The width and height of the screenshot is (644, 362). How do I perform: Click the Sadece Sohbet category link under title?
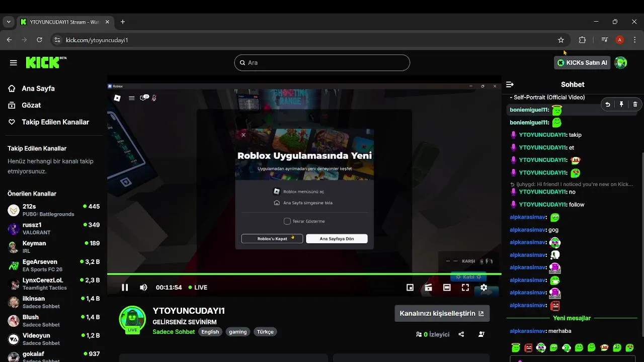point(174,332)
